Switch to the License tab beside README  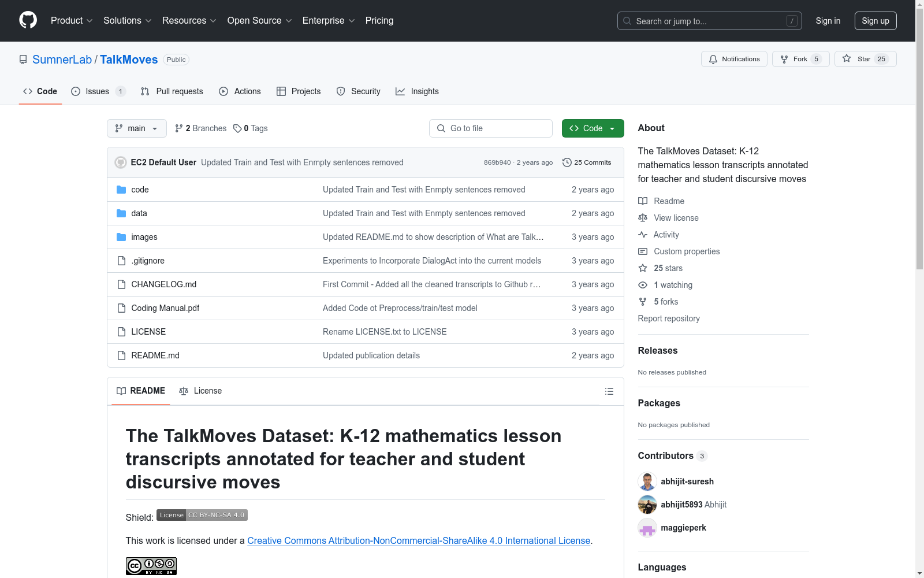click(200, 391)
